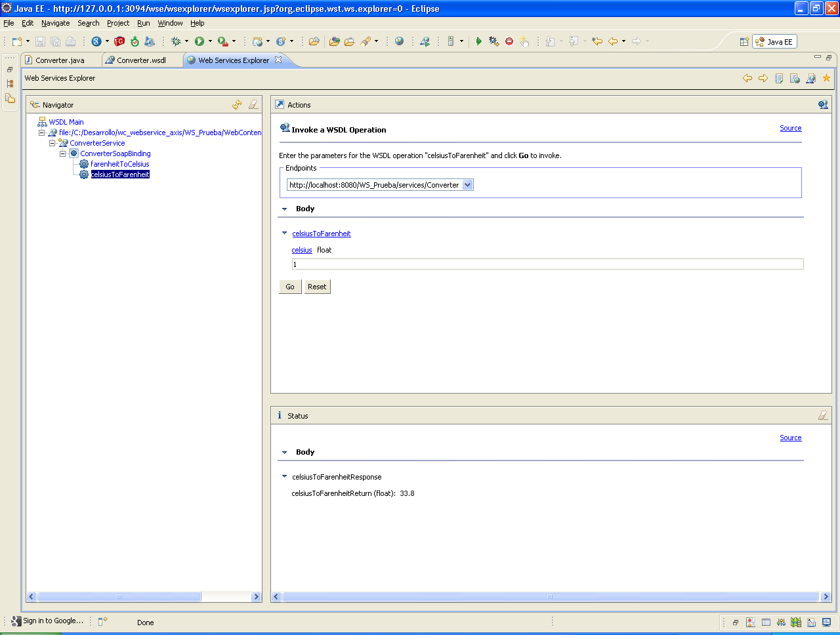Click Navigator horizontal scrollbar thumb

click(119, 597)
